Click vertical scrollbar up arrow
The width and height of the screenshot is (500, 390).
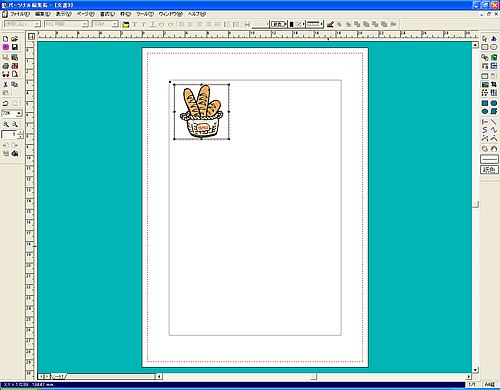click(x=476, y=45)
